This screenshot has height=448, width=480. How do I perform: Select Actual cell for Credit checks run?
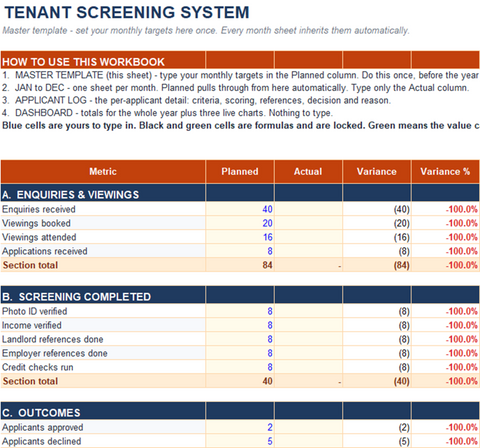click(x=308, y=367)
